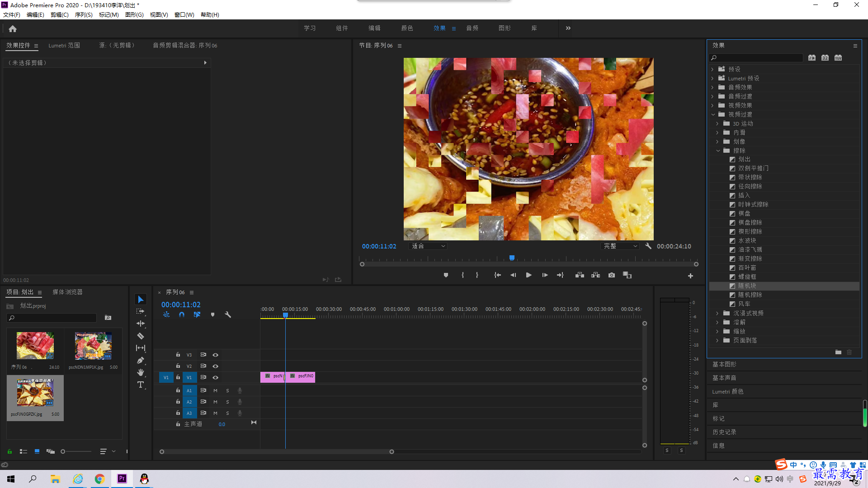Add marker in Program monitor
The width and height of the screenshot is (868, 488).
[446, 275]
